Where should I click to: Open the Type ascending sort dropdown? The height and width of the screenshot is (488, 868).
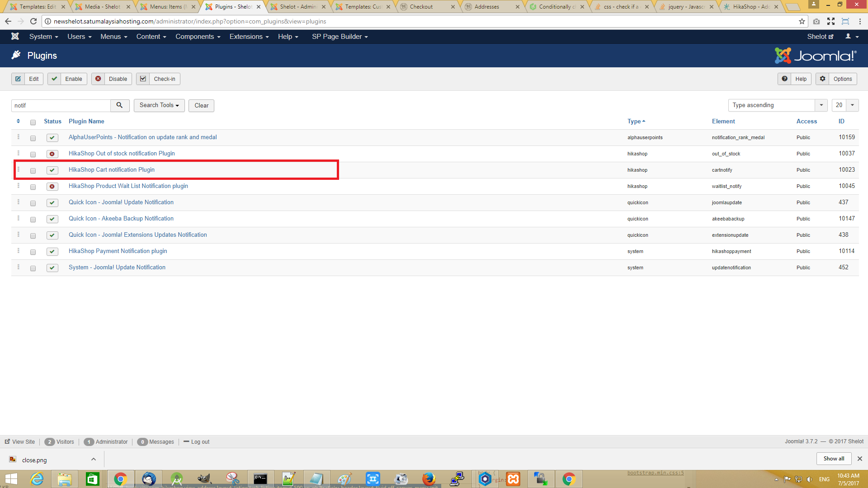click(x=777, y=105)
